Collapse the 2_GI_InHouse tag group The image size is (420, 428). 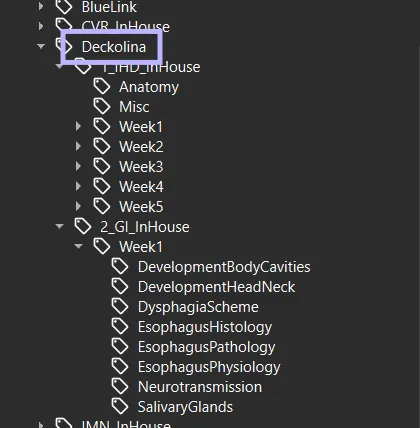tap(60, 226)
